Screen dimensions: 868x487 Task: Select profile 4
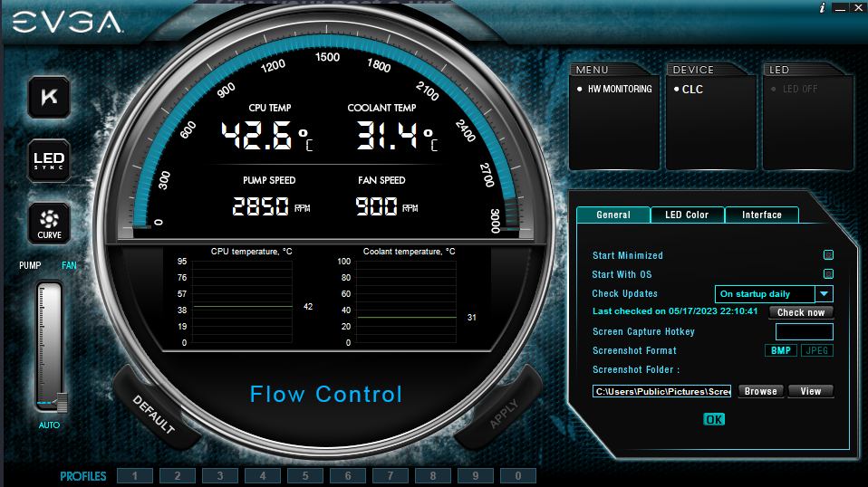(263, 476)
